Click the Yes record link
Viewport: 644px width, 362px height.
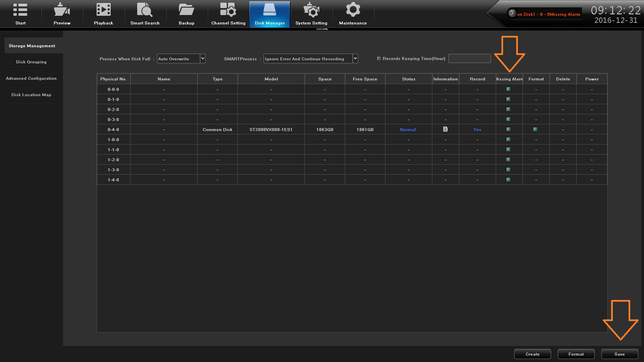coord(477,129)
